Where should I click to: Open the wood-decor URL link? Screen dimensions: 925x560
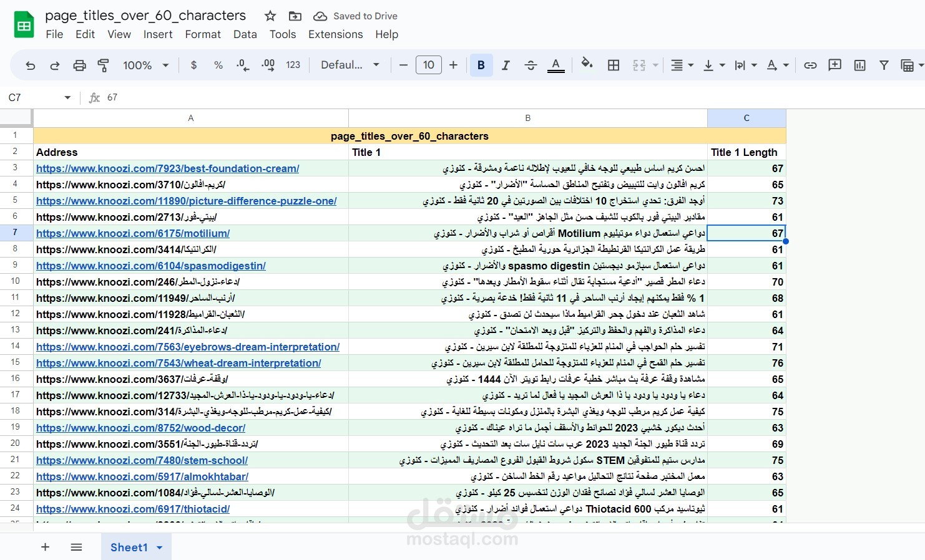coord(141,428)
